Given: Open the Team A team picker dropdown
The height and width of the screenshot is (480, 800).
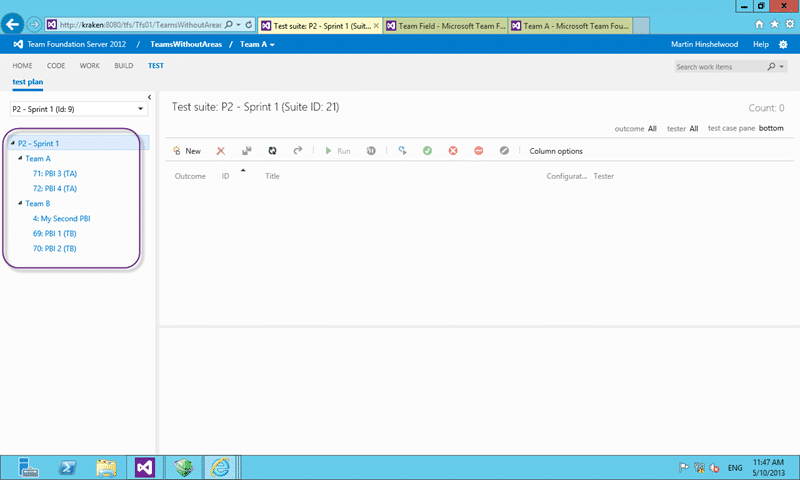Looking at the screenshot, I should (x=258, y=44).
